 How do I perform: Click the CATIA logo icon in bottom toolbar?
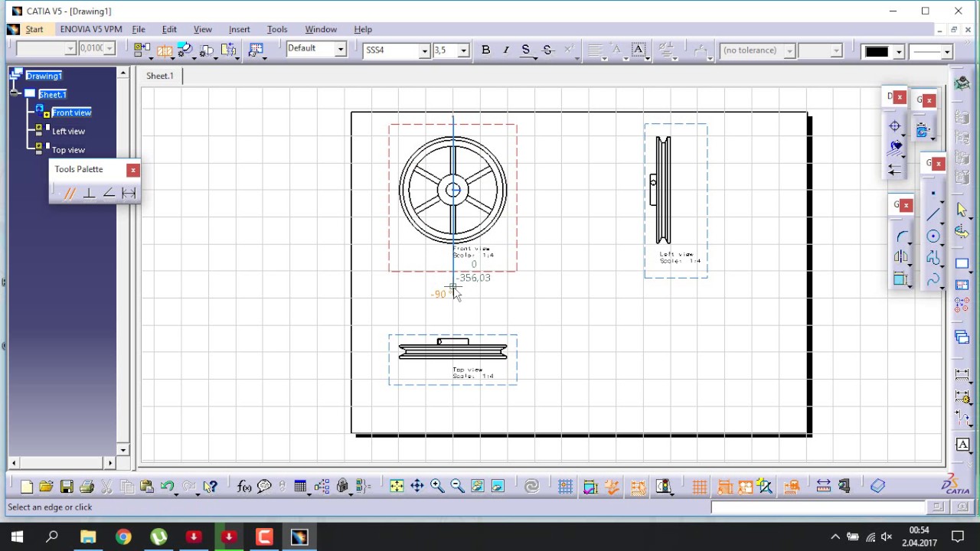coord(955,485)
